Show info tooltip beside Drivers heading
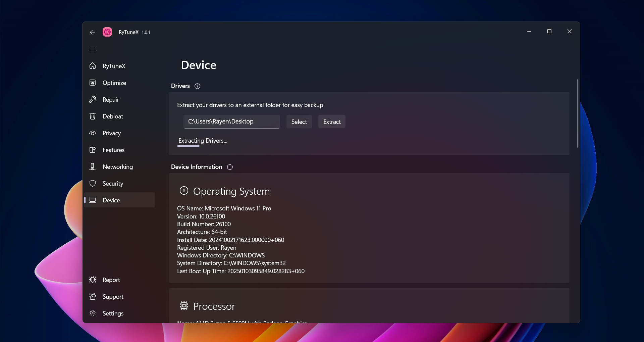This screenshot has height=342, width=644. (197, 86)
